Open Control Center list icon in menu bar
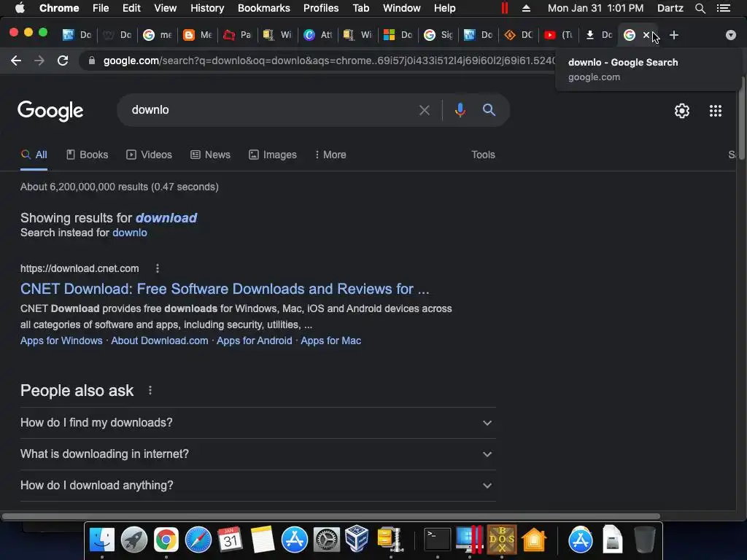The width and height of the screenshot is (747, 560). coord(724,8)
